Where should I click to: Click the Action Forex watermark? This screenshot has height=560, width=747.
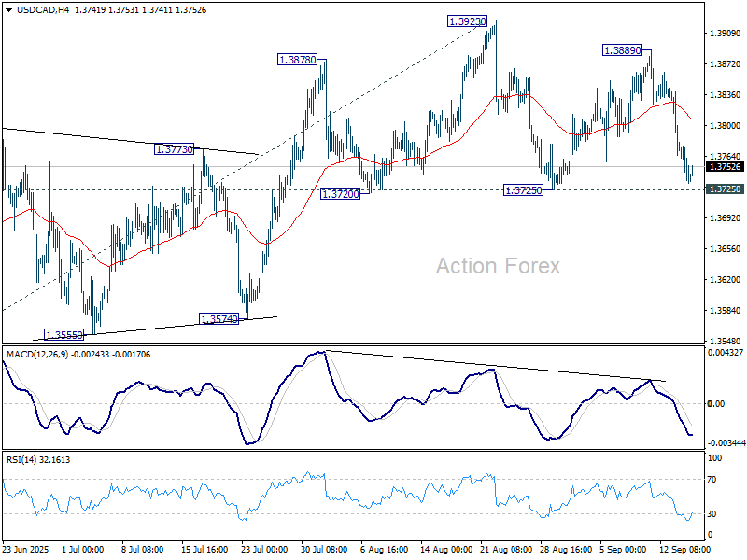pyautogui.click(x=498, y=266)
